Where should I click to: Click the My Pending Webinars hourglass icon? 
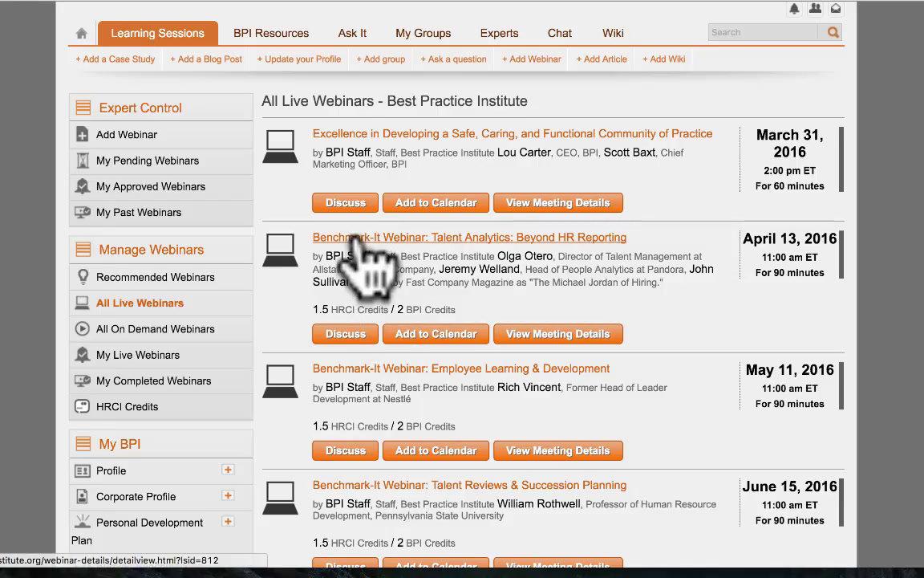(83, 161)
